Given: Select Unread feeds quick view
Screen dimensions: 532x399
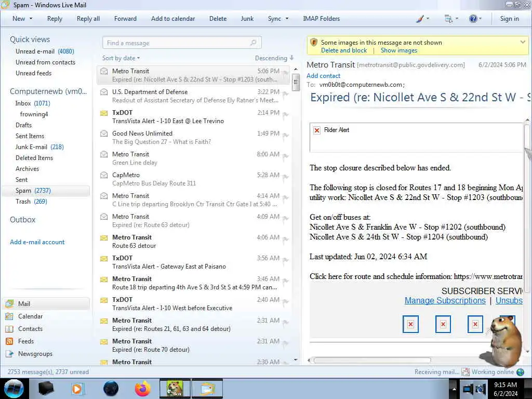Looking at the screenshot, I should pos(33,73).
